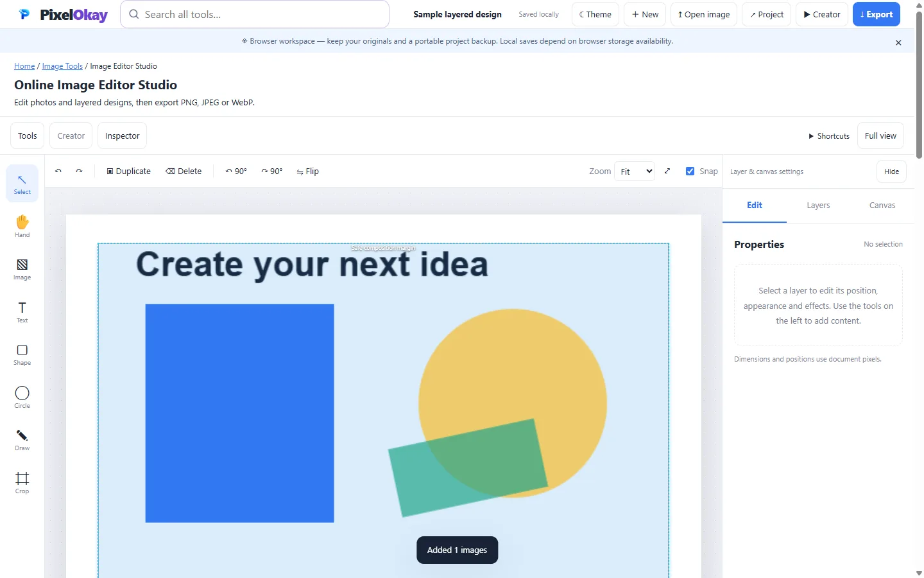Image resolution: width=924 pixels, height=578 pixels.
Task: Click the Search all tools field
Action: point(255,14)
